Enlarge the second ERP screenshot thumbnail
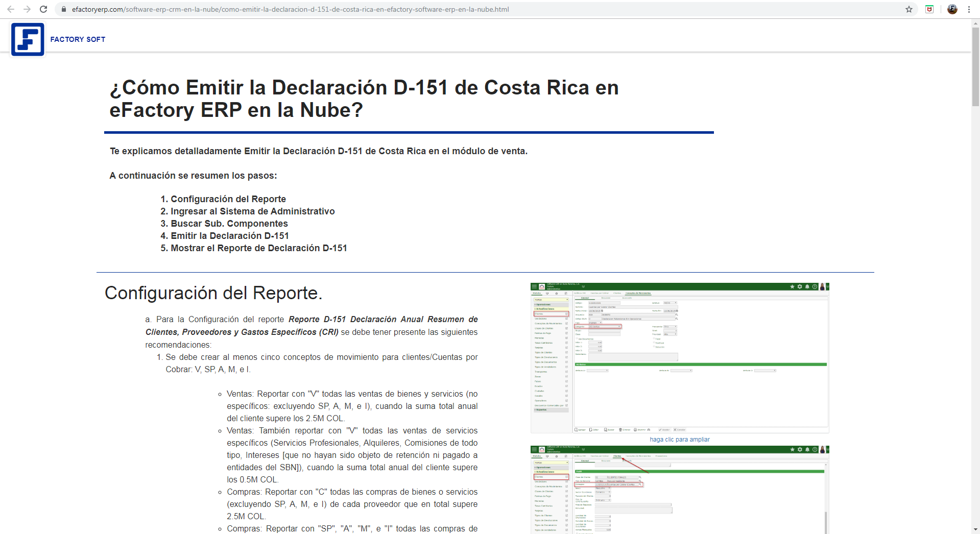This screenshot has width=980, height=534. [679, 490]
